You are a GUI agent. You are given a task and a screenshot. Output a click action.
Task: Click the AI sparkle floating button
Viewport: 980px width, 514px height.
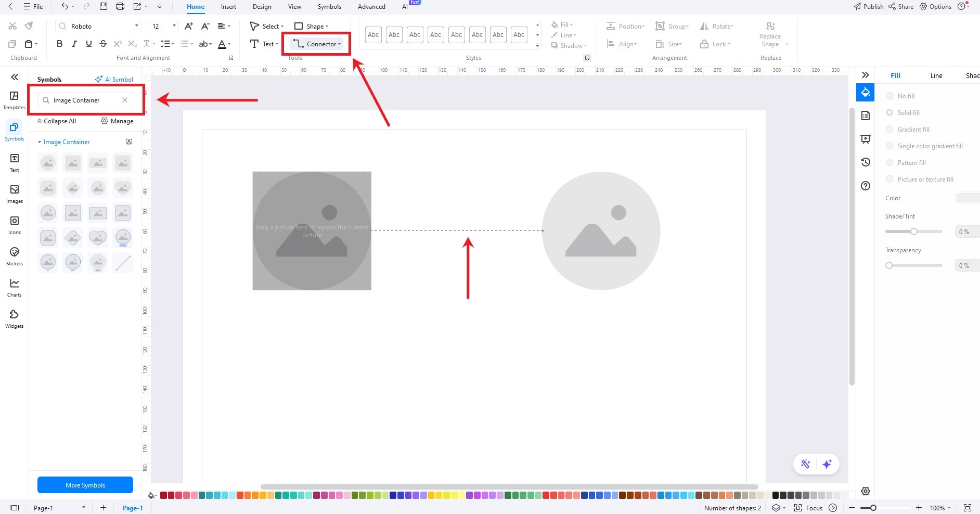tap(827, 464)
